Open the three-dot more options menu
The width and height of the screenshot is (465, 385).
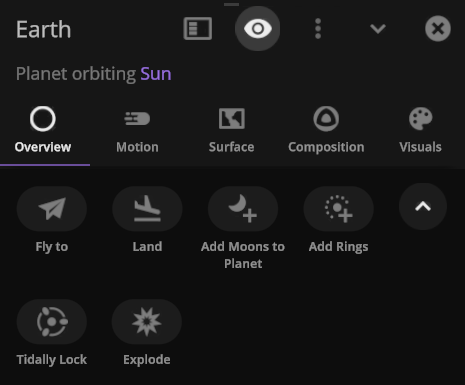coord(318,29)
